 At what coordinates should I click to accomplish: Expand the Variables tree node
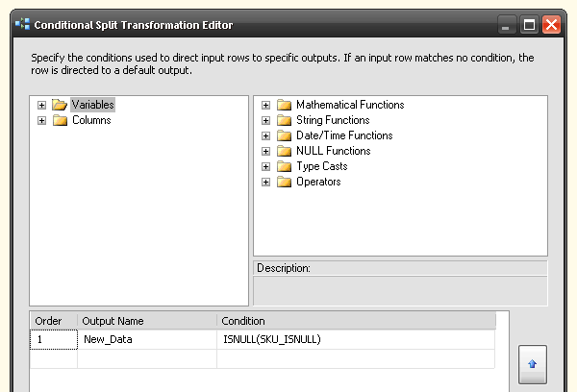pyautogui.click(x=41, y=105)
